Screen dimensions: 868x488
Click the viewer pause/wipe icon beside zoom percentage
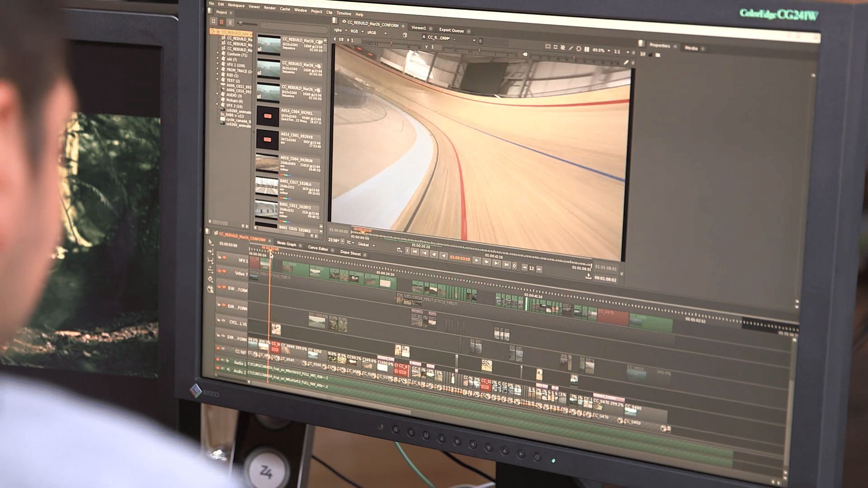(x=586, y=49)
